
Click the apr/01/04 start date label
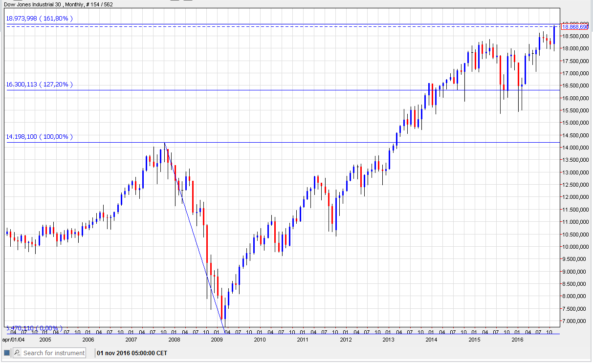14,339
